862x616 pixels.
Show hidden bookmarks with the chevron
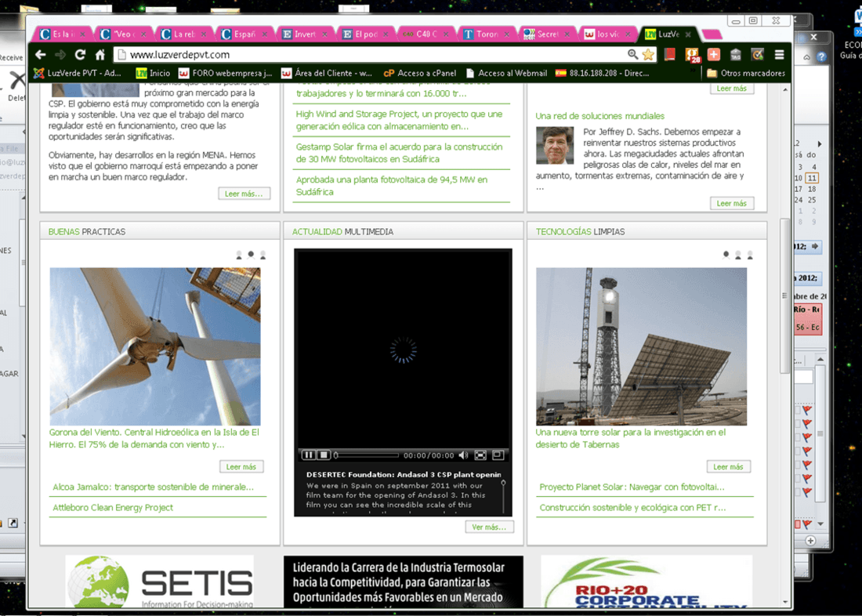[x=694, y=71]
